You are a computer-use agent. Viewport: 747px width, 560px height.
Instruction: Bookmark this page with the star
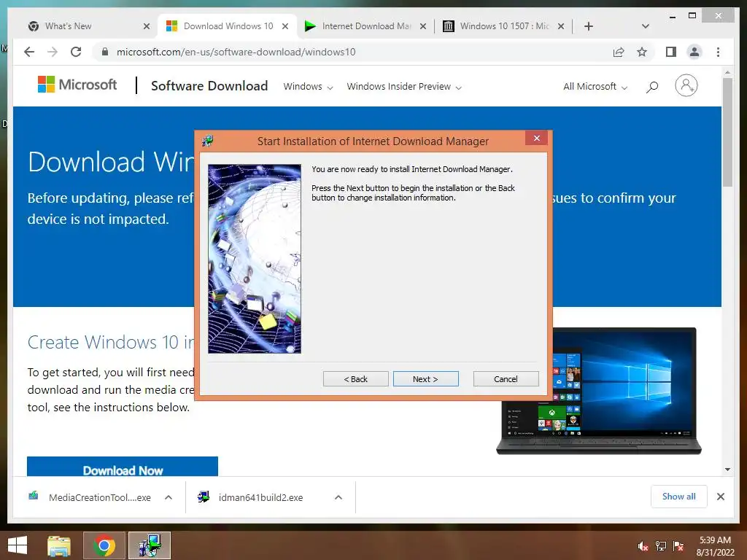point(642,52)
